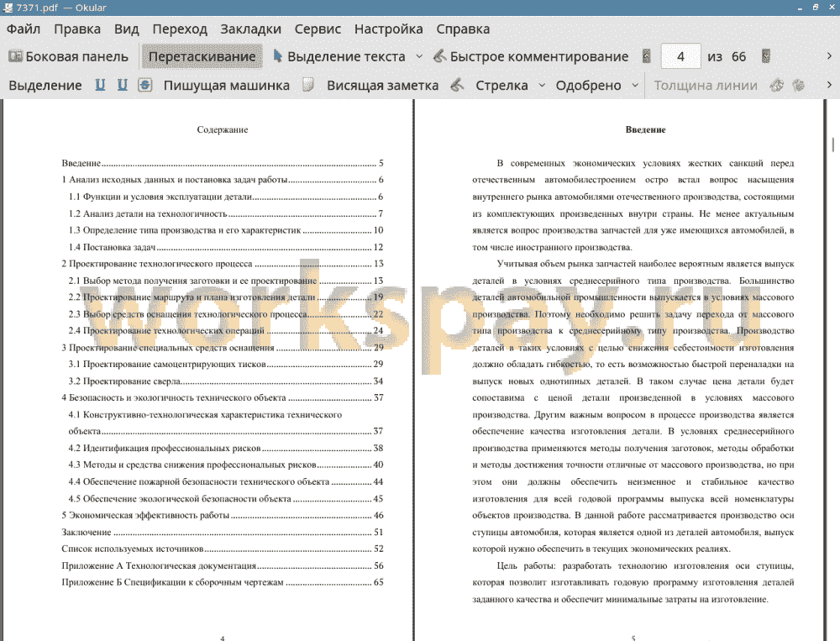Toggle the Пишущая машинка typewriter tool
This screenshot has width=840, height=641.
(x=226, y=85)
